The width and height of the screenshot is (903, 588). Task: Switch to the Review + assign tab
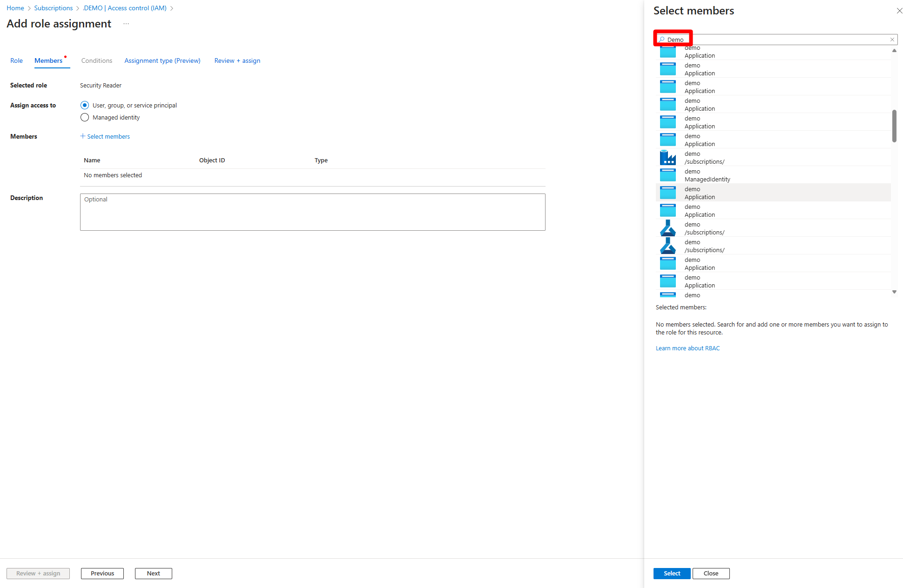[237, 60]
